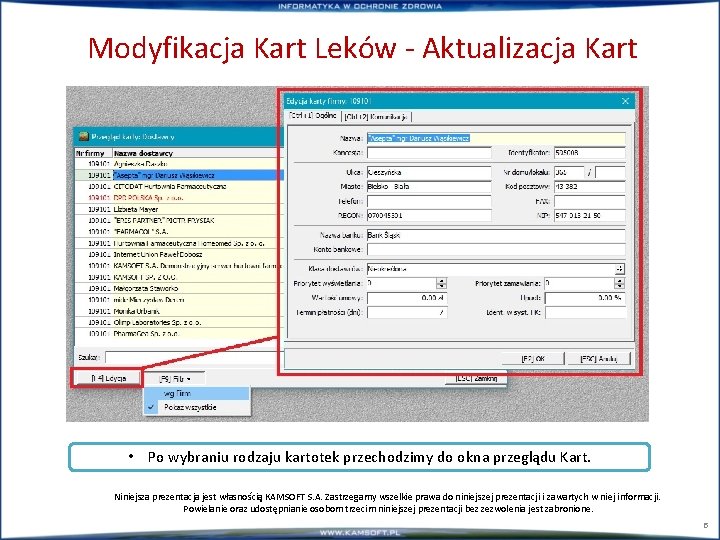Click the FAX input field
Image resolution: width=720 pixels, height=540 pixels.
[590, 201]
